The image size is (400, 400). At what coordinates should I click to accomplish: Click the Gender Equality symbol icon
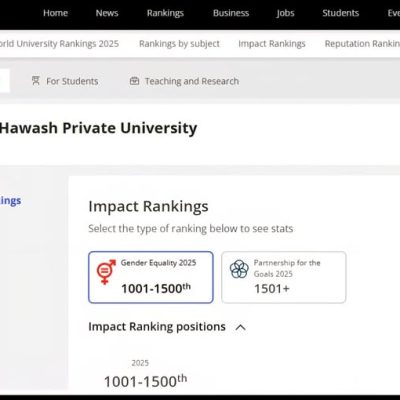pos(106,272)
